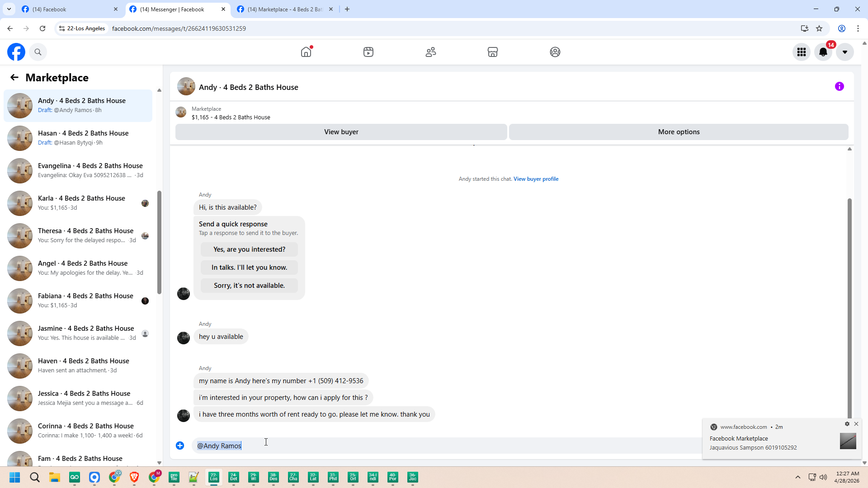
Task: Open the Facebook search icon
Action: point(38,52)
